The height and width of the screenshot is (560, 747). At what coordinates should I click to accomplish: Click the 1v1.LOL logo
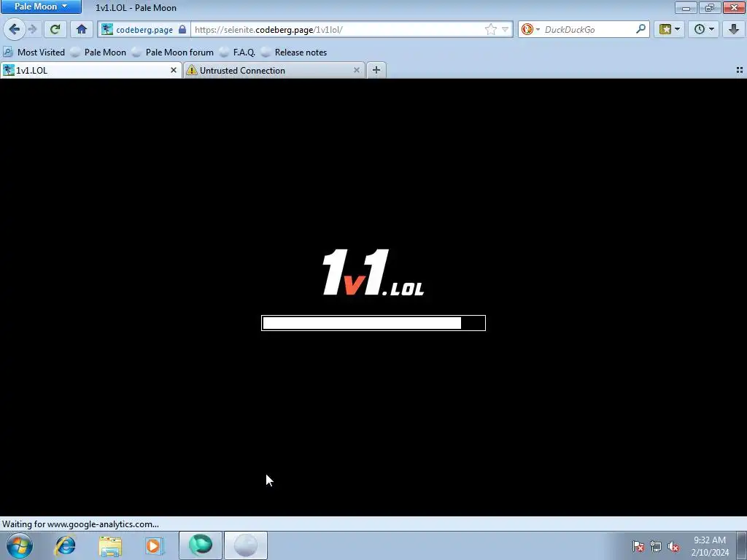click(x=373, y=272)
